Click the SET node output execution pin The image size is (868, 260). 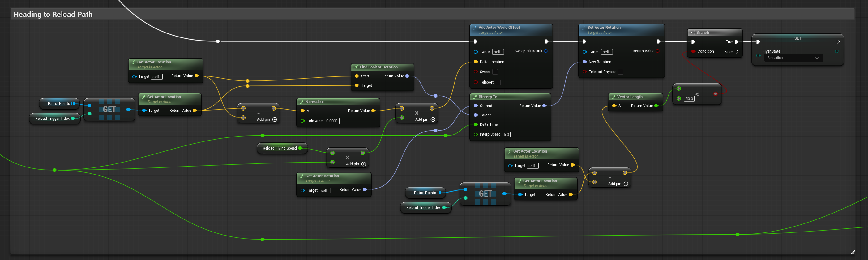pos(837,42)
